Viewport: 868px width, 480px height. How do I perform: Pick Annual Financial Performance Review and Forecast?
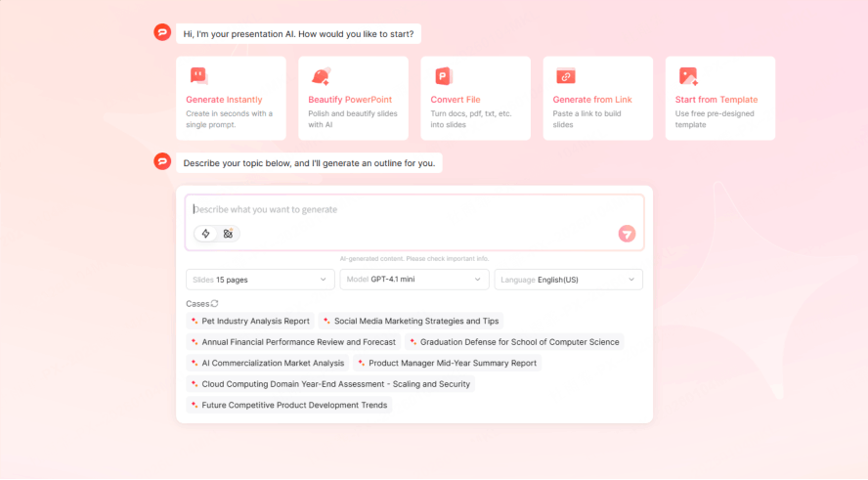point(293,342)
